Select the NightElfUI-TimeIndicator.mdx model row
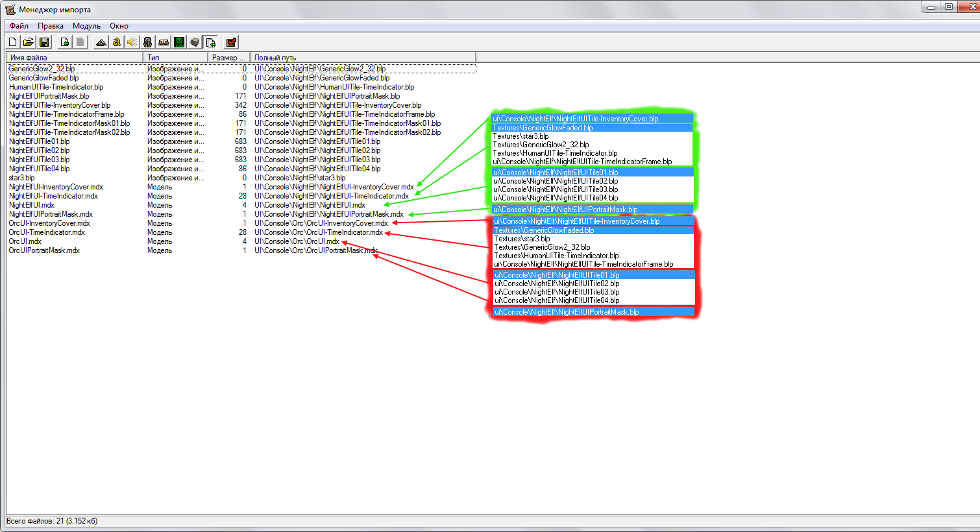The width and height of the screenshot is (980, 532). (x=241, y=196)
